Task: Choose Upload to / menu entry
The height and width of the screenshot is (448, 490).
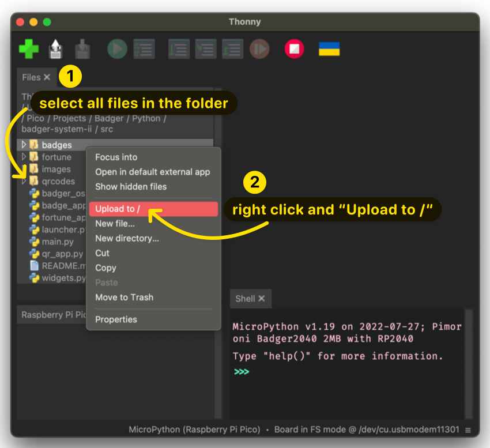Action: (x=153, y=209)
